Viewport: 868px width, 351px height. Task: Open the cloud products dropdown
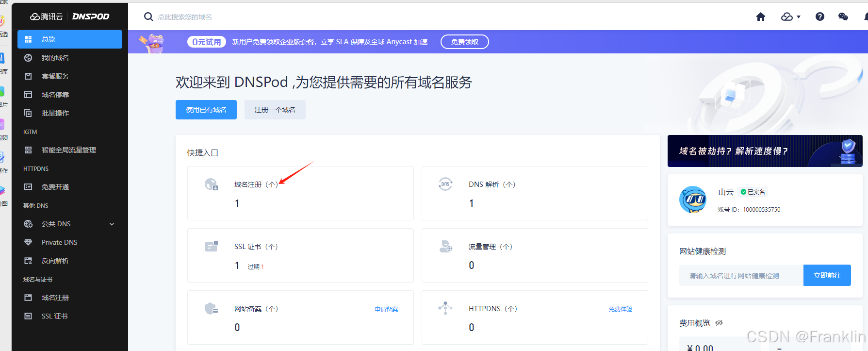coord(790,17)
